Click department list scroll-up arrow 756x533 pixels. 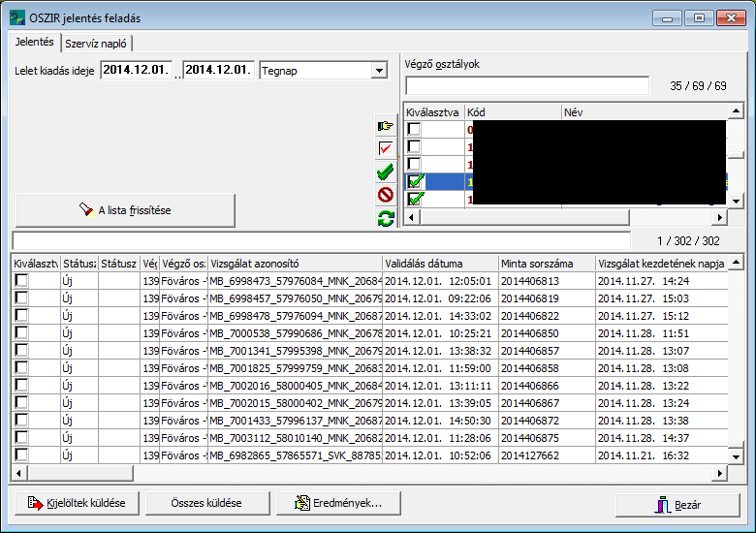736,111
